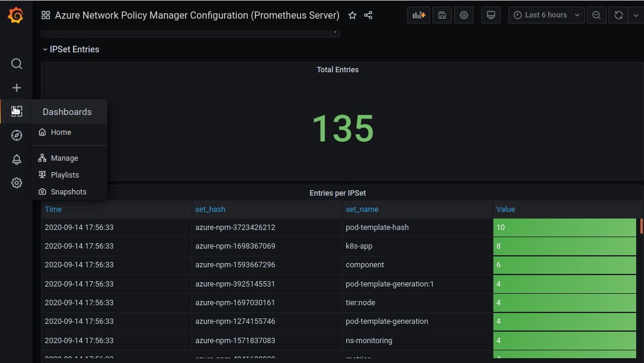Open the Alerting bell icon
644x363 pixels.
pyautogui.click(x=17, y=160)
